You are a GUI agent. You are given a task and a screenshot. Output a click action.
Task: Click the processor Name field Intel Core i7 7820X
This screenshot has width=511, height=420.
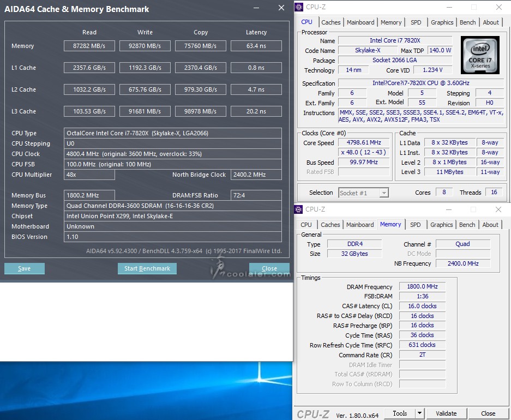(395, 40)
